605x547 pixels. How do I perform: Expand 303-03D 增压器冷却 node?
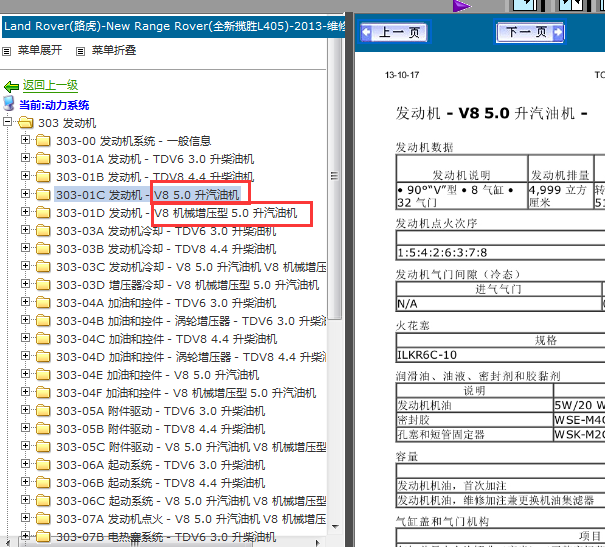25,284
